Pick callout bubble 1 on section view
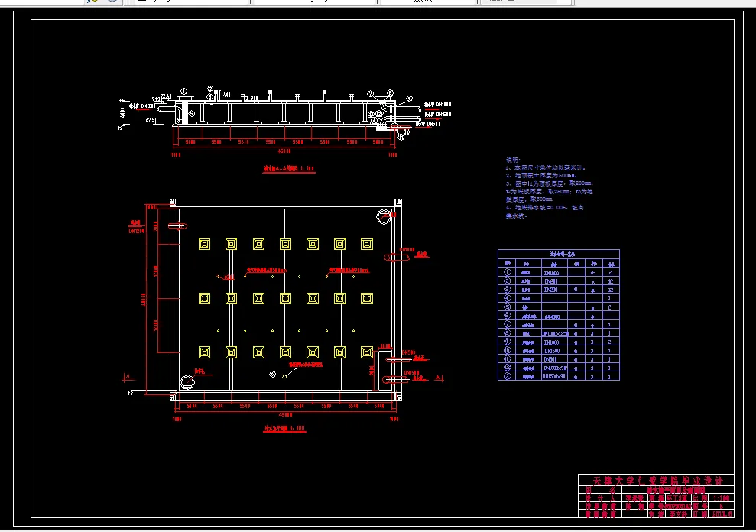Screen dimensions: 756x532 click(183, 92)
